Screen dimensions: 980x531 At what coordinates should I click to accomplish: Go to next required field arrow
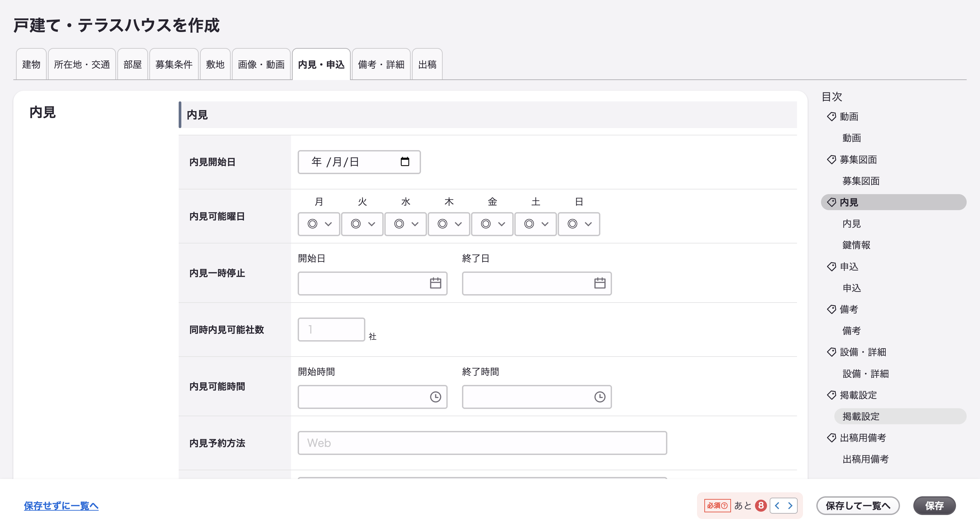pyautogui.click(x=790, y=506)
